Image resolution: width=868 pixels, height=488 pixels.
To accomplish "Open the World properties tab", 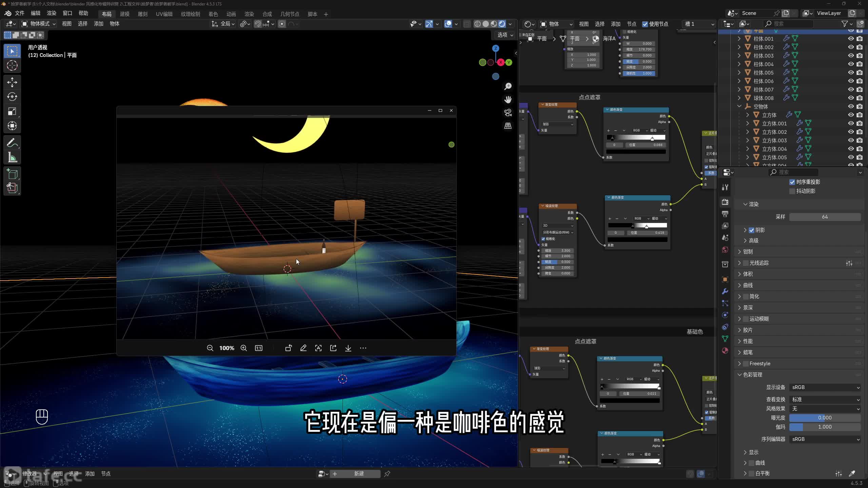I will point(725,250).
